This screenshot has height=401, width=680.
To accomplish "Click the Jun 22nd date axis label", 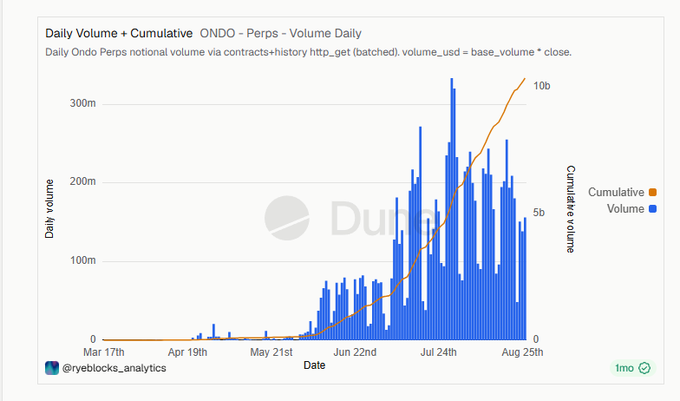I will click(355, 352).
